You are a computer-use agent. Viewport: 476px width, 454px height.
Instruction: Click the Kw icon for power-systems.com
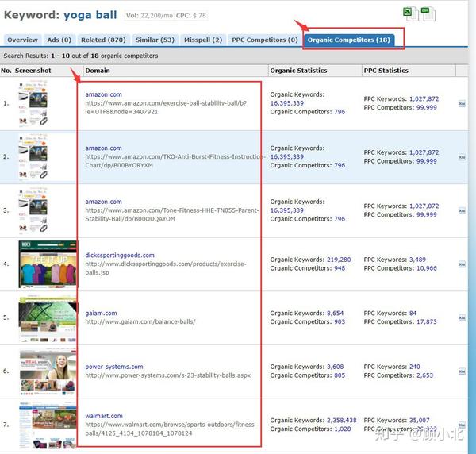(x=462, y=371)
